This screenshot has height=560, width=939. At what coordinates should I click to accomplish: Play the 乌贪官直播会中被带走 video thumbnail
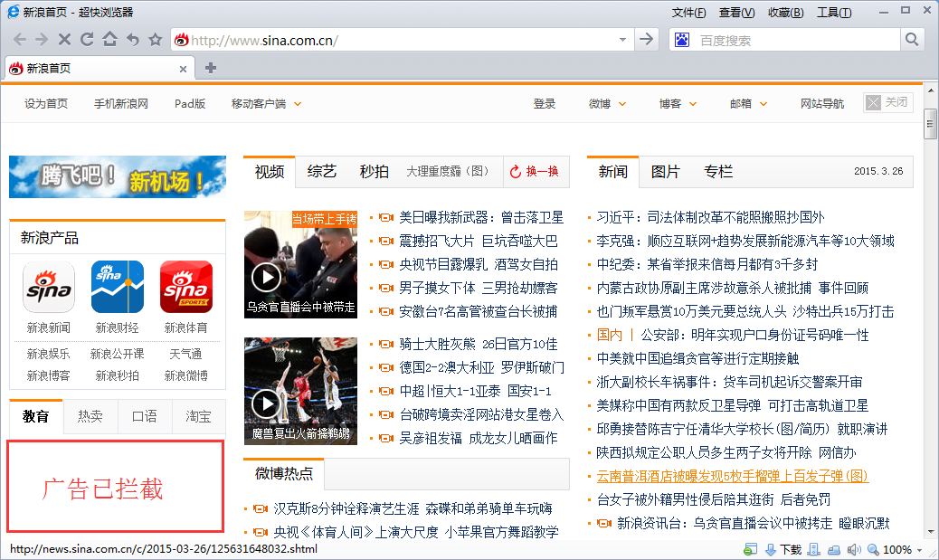[x=300, y=264]
